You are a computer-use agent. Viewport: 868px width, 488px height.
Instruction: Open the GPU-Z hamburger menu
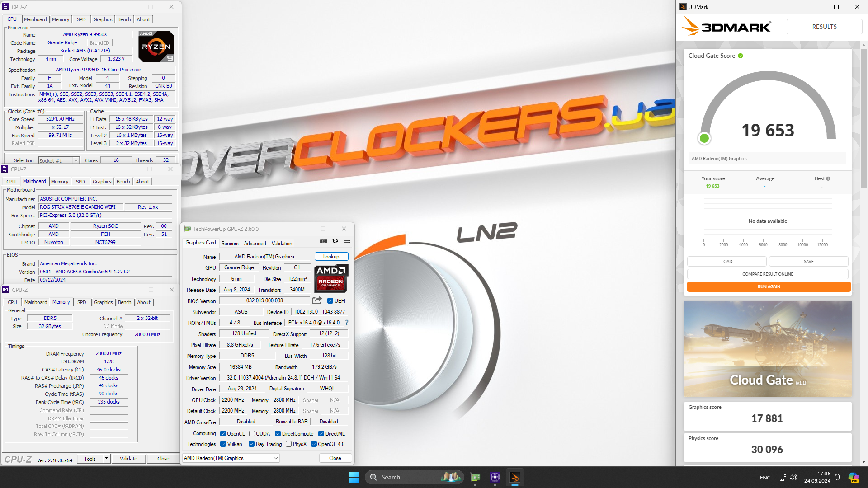tap(347, 241)
